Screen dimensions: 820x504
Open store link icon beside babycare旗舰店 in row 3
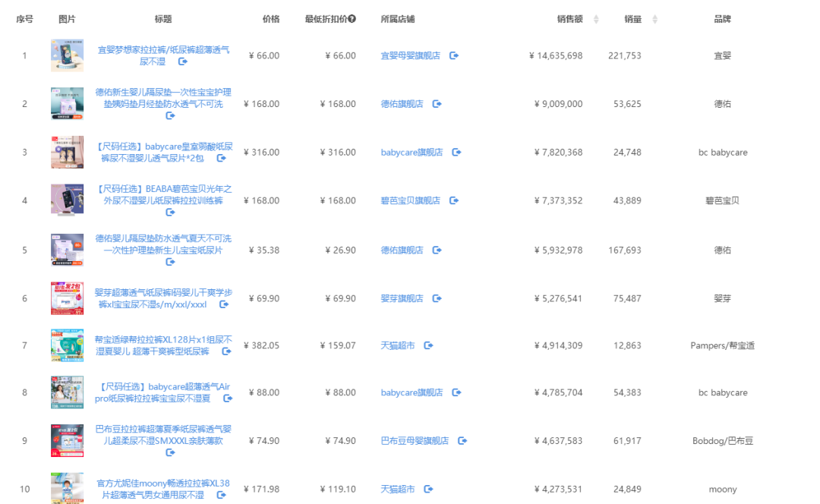click(x=456, y=152)
